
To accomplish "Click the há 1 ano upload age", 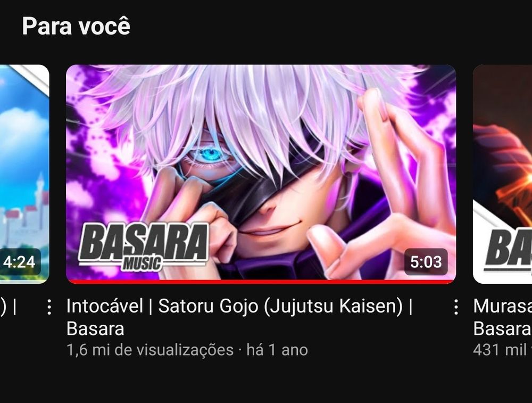I will (x=277, y=350).
